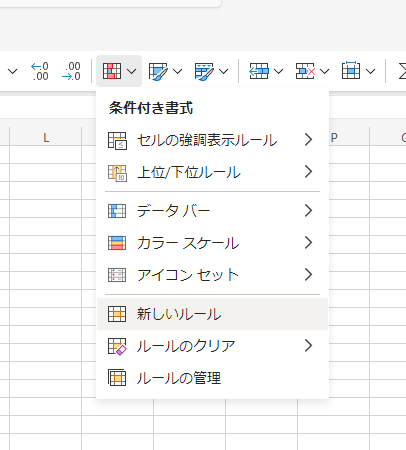Expand the Conditional Formatting dropdown arrow

(x=132, y=71)
